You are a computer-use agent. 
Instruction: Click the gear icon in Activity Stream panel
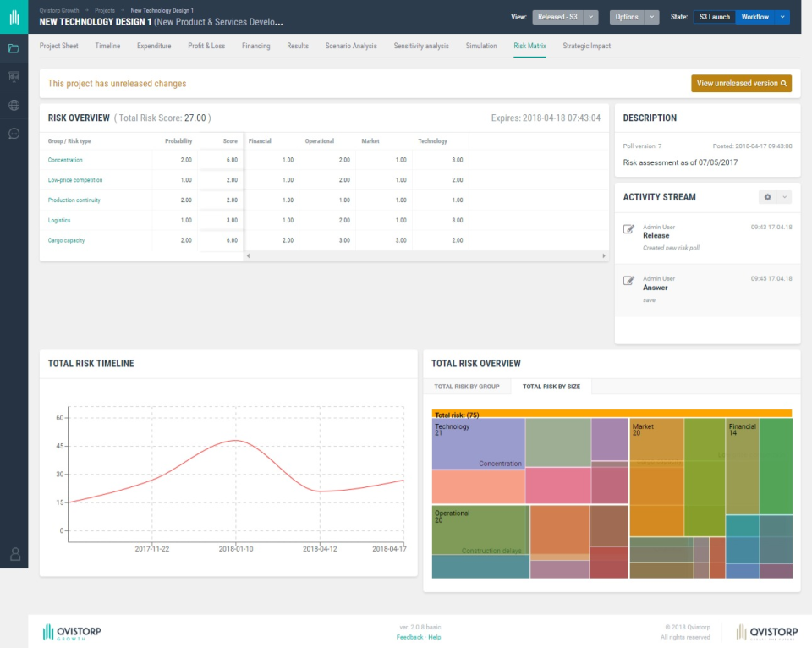pyautogui.click(x=766, y=196)
